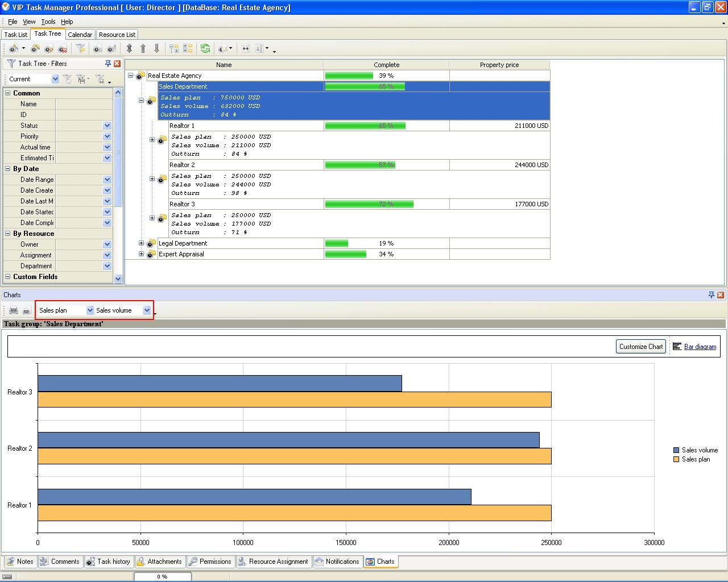
Task: Collapse the By Date filter section
Action: [x=8, y=169]
